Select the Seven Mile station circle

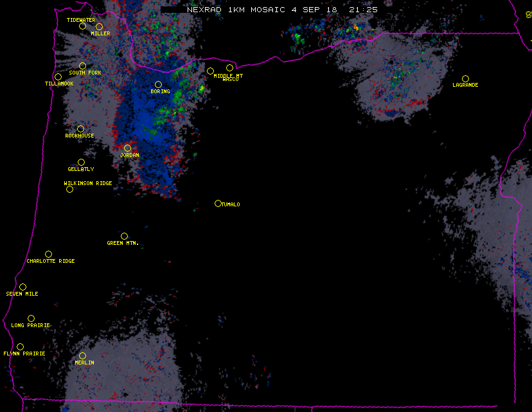(x=22, y=287)
